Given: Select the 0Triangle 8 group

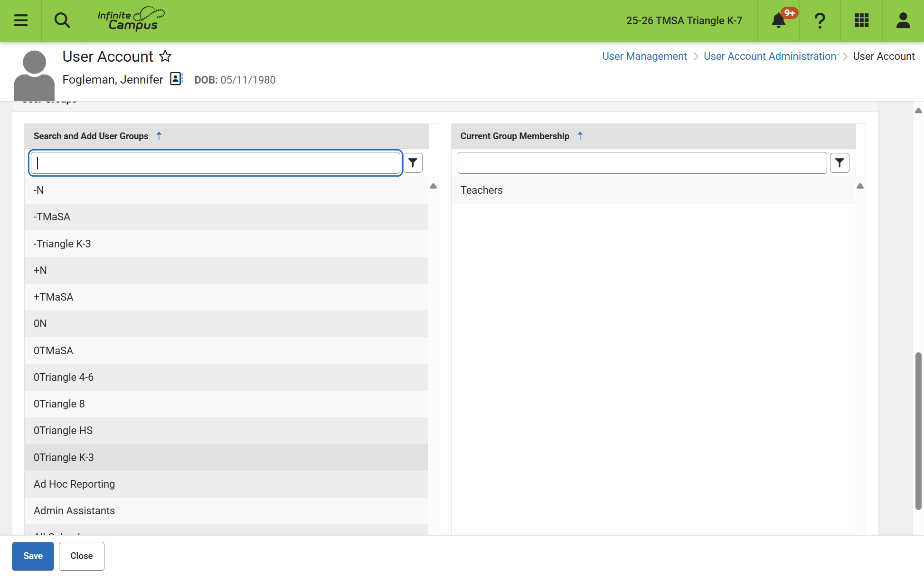Looking at the screenshot, I should click(x=226, y=404).
